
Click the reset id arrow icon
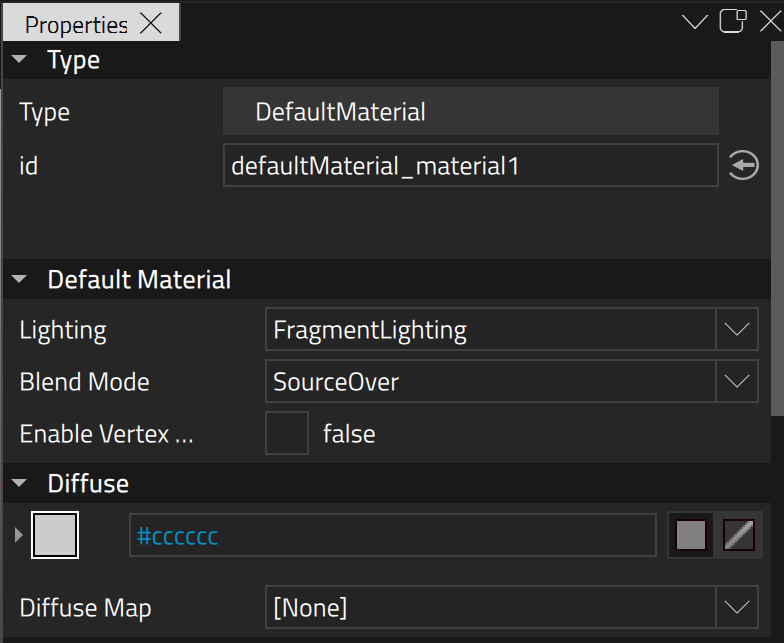(743, 166)
